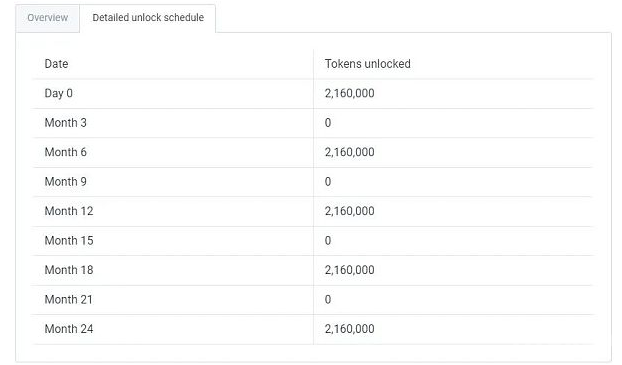Select the Month 3 tokens value 0
The height and width of the screenshot is (365, 622).
(x=328, y=123)
